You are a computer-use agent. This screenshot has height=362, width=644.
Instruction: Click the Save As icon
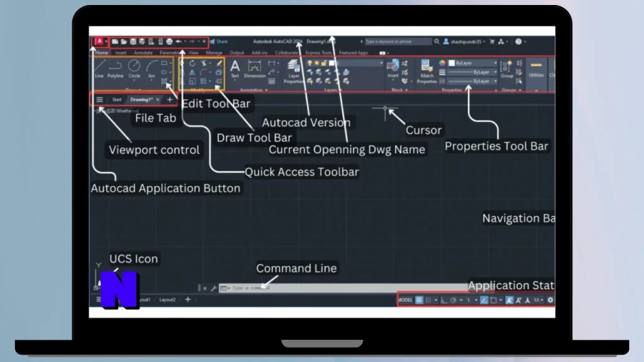(142, 41)
